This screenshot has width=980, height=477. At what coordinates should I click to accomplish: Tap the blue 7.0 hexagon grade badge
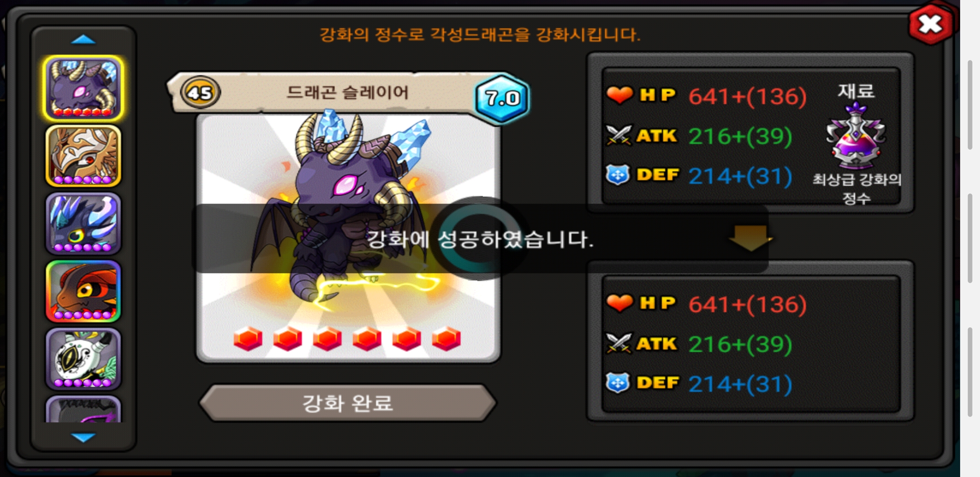[x=502, y=98]
